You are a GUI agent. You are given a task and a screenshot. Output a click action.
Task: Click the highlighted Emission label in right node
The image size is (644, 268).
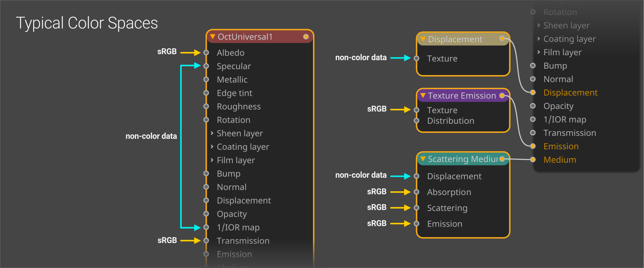[561, 146]
